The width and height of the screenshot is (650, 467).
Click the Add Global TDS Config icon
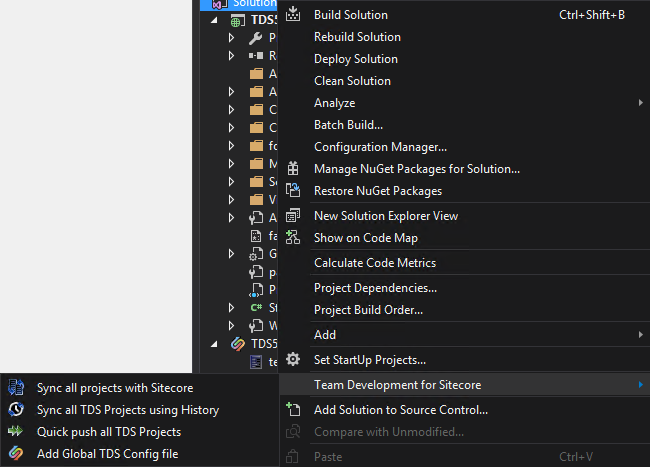click(x=16, y=453)
